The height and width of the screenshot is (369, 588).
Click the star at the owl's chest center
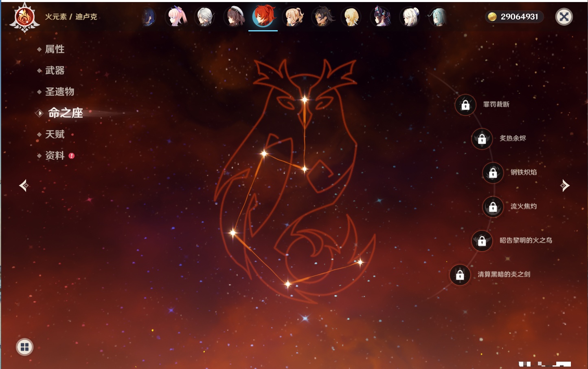click(305, 169)
